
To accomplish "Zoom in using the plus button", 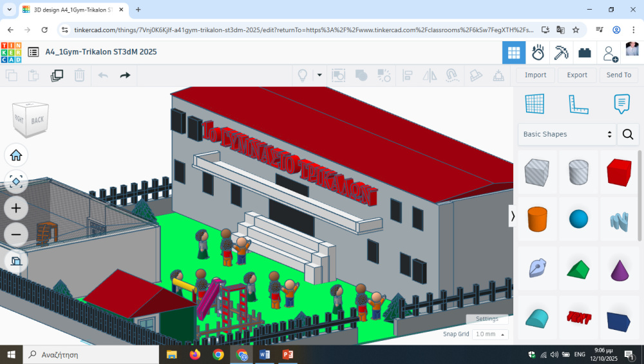I will (x=16, y=208).
